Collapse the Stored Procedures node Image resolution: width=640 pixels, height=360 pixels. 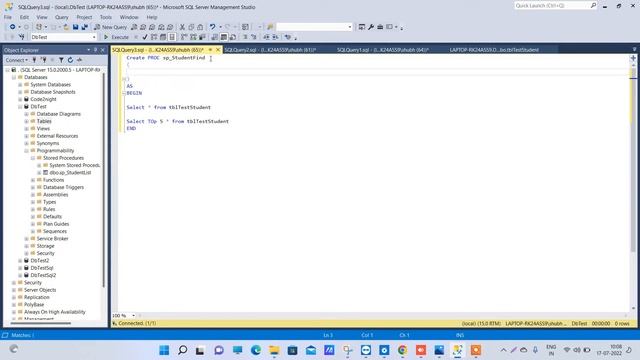[33, 158]
